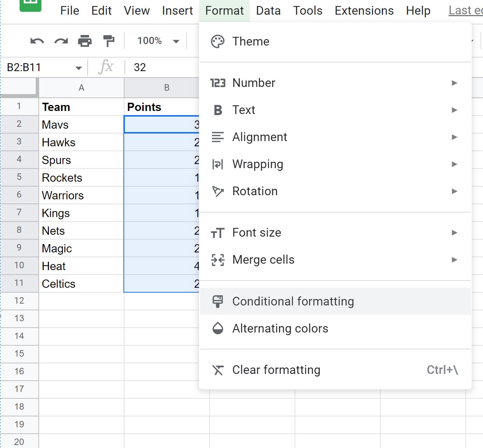Open the Google Sheets home icon
Screen dimensions: 483x448
[x=30, y=5]
